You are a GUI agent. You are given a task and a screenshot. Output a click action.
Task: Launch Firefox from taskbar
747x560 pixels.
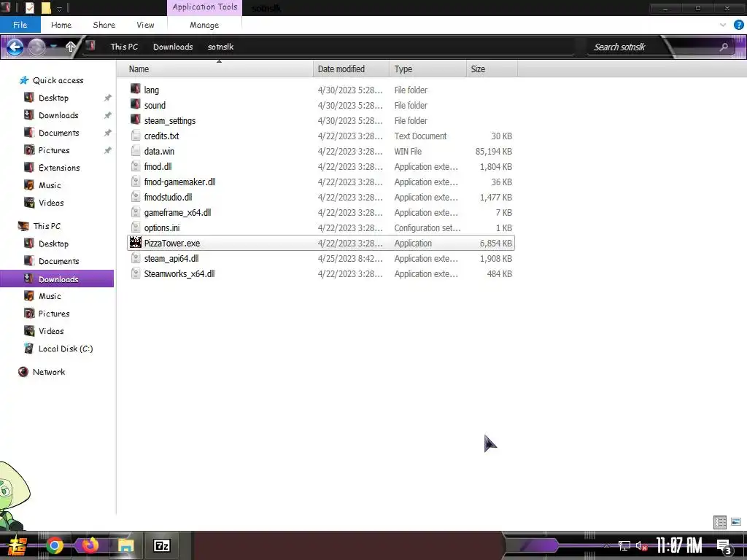tap(90, 545)
